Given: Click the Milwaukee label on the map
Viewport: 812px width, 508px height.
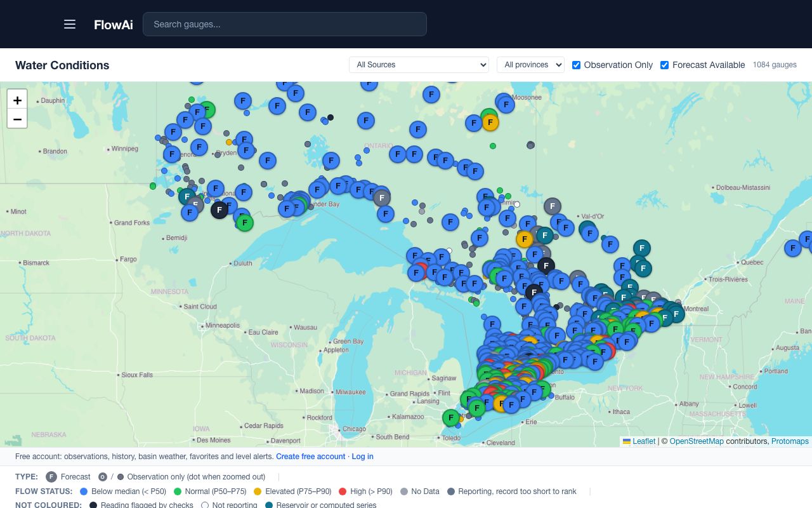Looking at the screenshot, I should pos(351,392).
